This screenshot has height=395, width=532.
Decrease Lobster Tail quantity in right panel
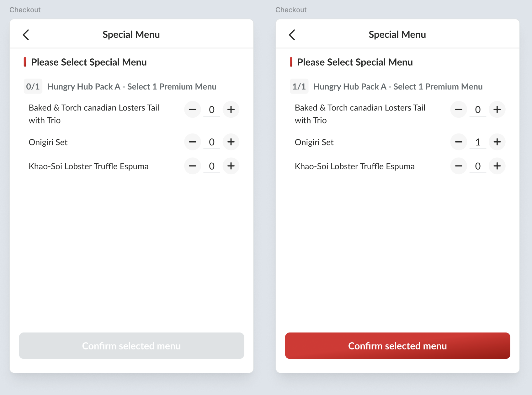[459, 110]
